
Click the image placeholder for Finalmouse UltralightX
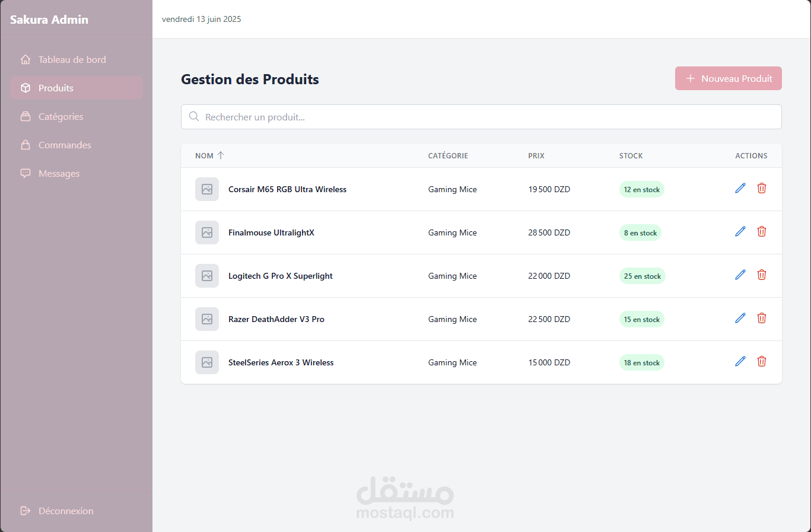pos(207,232)
